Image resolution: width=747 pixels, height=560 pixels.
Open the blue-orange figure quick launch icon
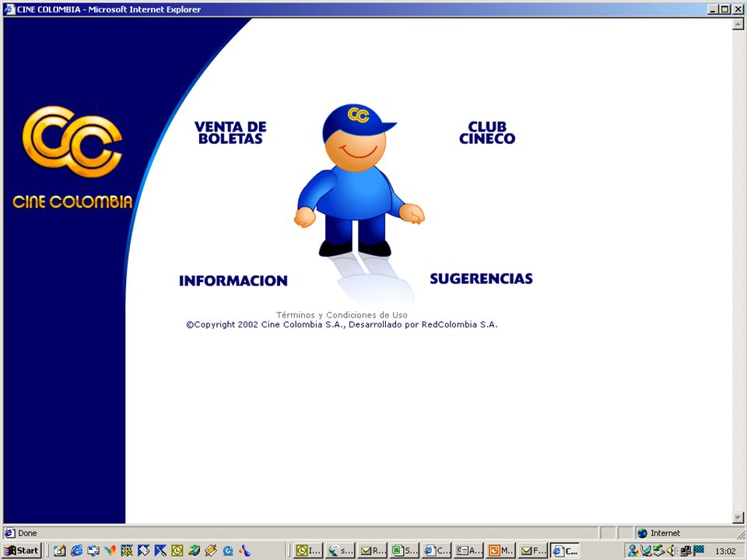tap(244, 551)
